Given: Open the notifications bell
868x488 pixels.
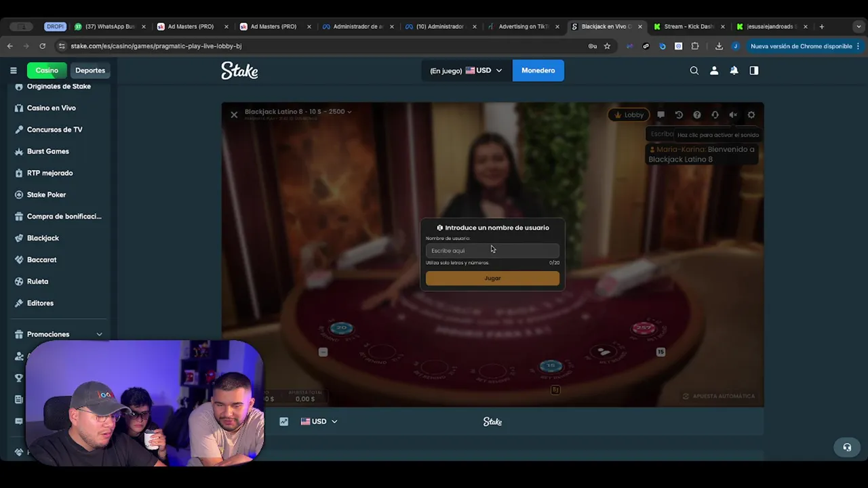Looking at the screenshot, I should [x=734, y=70].
